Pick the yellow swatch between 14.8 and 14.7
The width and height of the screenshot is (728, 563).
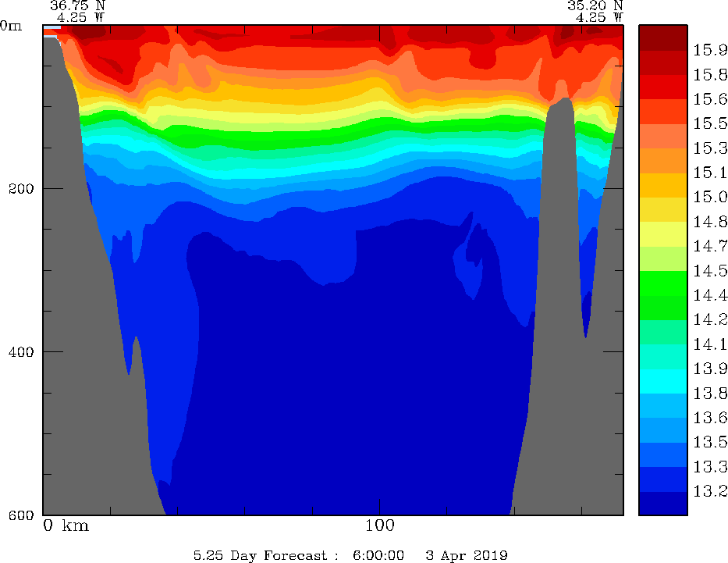[663, 234]
